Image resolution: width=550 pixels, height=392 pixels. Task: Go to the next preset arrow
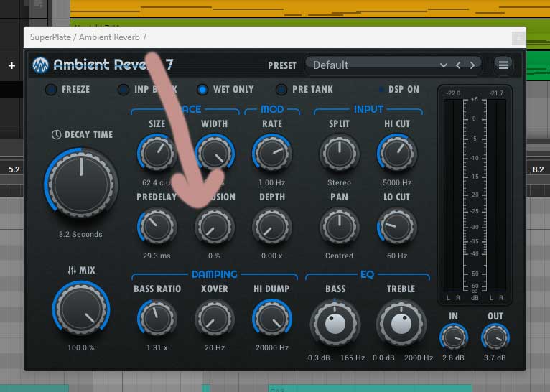click(472, 65)
